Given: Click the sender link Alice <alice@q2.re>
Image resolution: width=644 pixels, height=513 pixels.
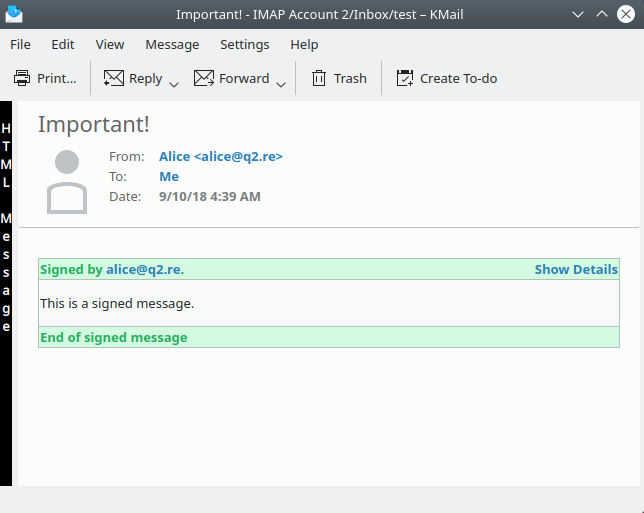Looking at the screenshot, I should pos(220,156).
